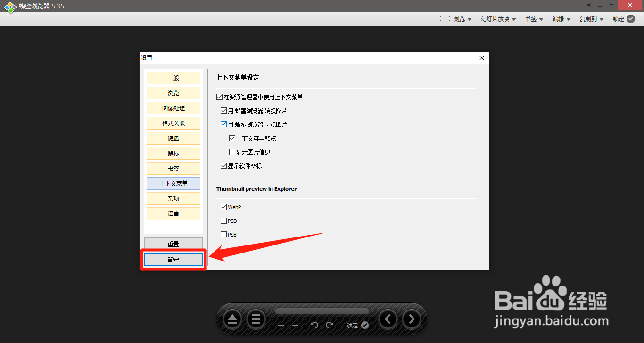Screen dimensions: 644x343
Task: Uncheck 用 蜂蜜浏览器 浏览图片
Action: pyautogui.click(x=223, y=124)
